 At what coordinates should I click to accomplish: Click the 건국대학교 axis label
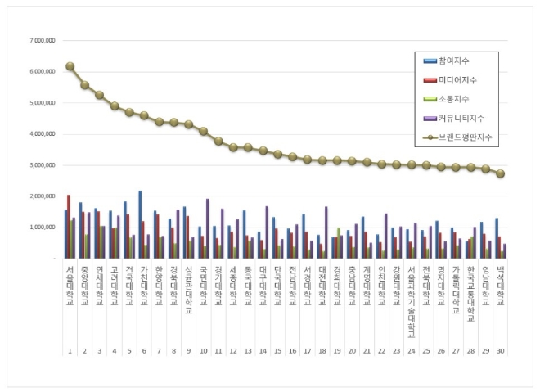[x=129, y=286]
